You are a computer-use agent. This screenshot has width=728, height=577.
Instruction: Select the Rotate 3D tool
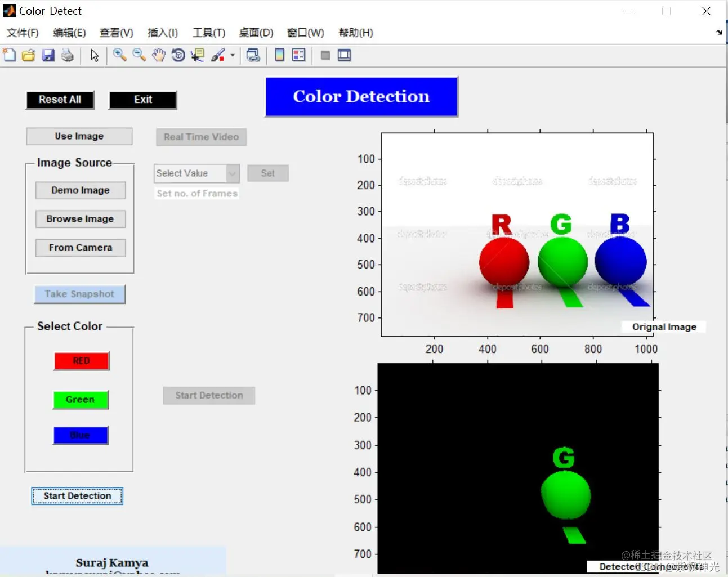coord(178,55)
